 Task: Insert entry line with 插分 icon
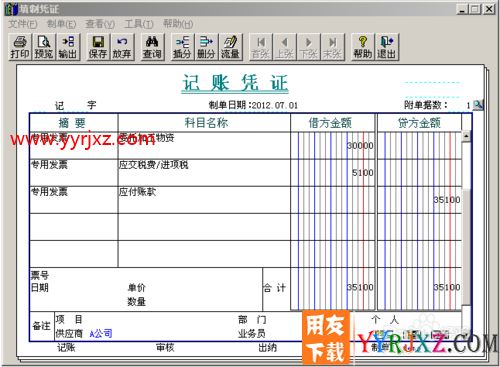coord(182,47)
